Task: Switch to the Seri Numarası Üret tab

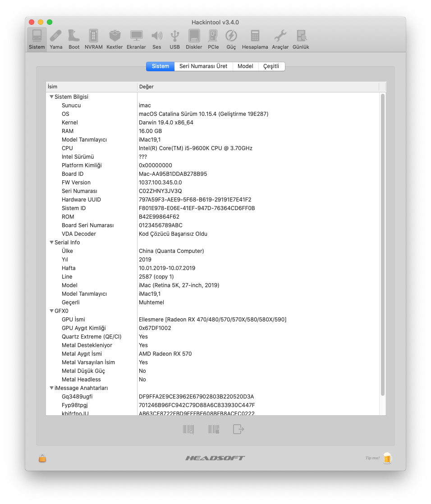Action: click(x=203, y=66)
